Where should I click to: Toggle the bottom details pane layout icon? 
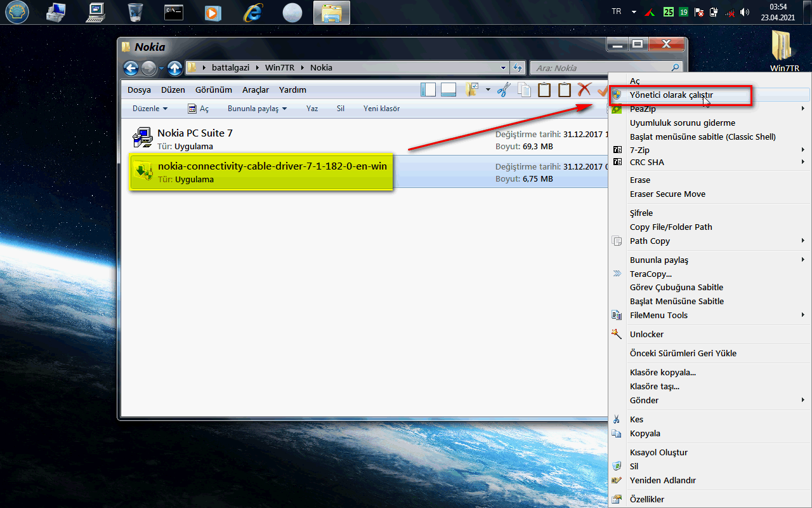pyautogui.click(x=449, y=90)
